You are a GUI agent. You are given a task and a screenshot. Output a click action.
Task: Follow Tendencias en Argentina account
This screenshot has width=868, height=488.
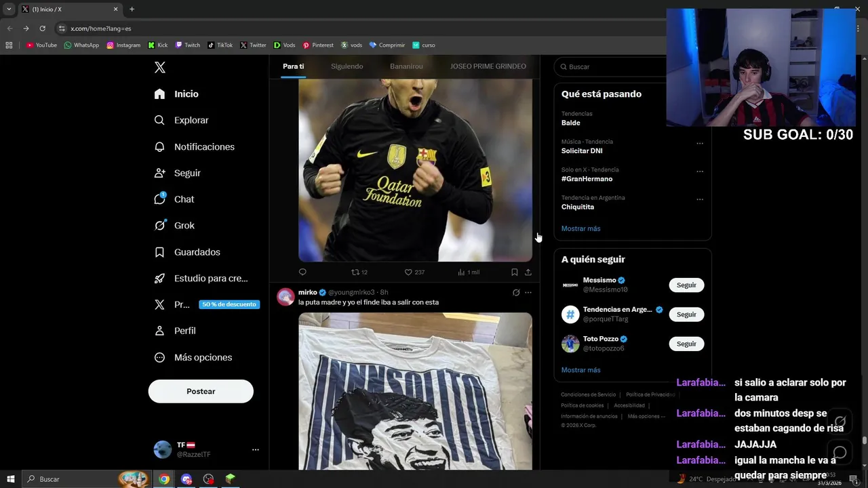click(x=686, y=314)
